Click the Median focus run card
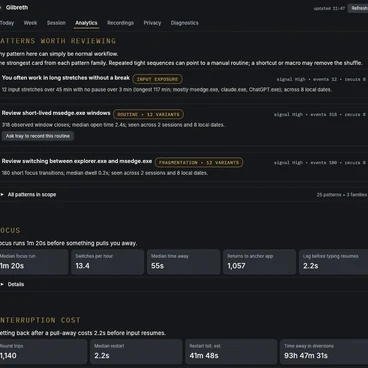The height and width of the screenshot is (368, 368). click(34, 262)
